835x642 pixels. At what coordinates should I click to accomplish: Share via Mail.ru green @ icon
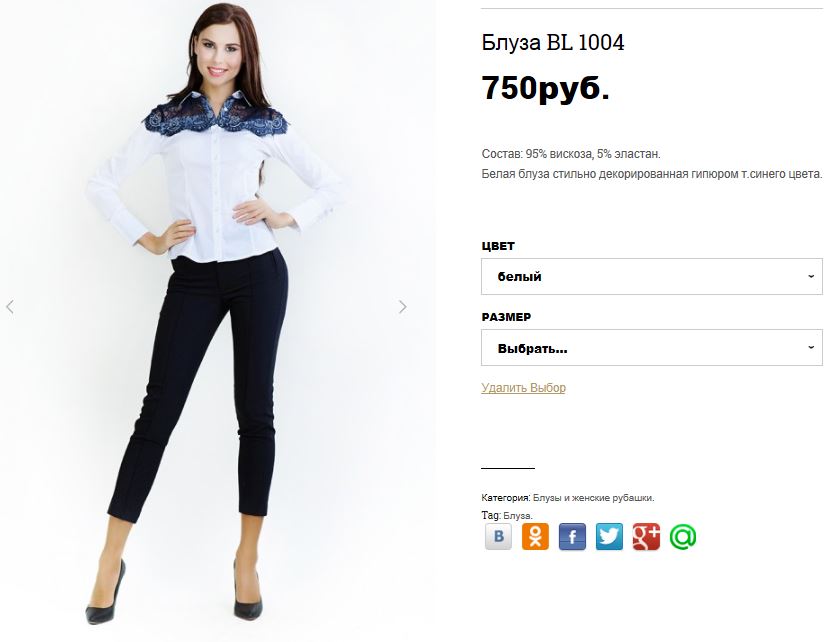683,536
